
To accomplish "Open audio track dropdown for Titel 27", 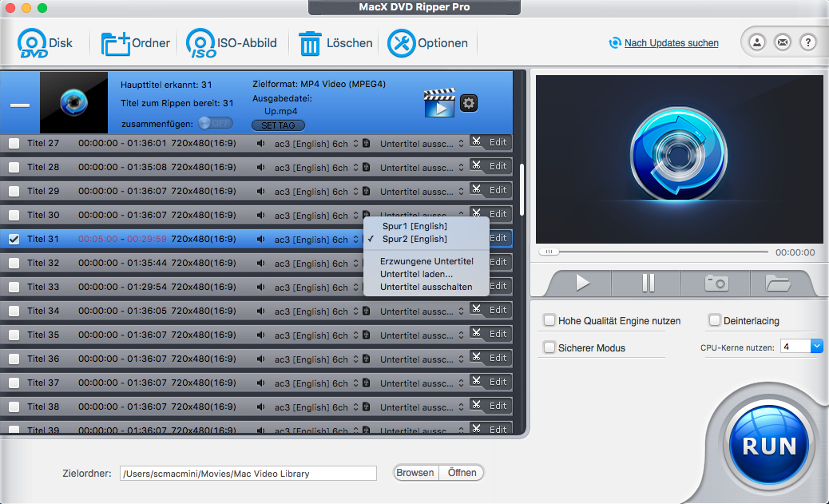I will click(316, 144).
